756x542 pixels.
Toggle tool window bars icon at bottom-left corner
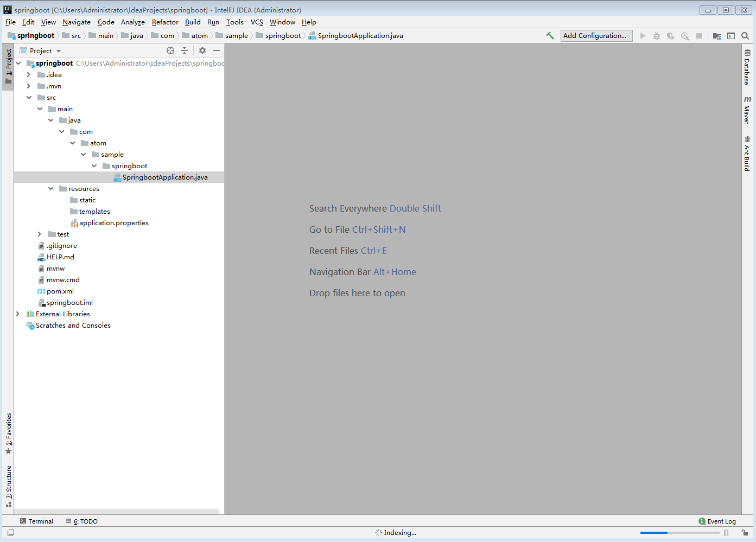click(x=11, y=533)
